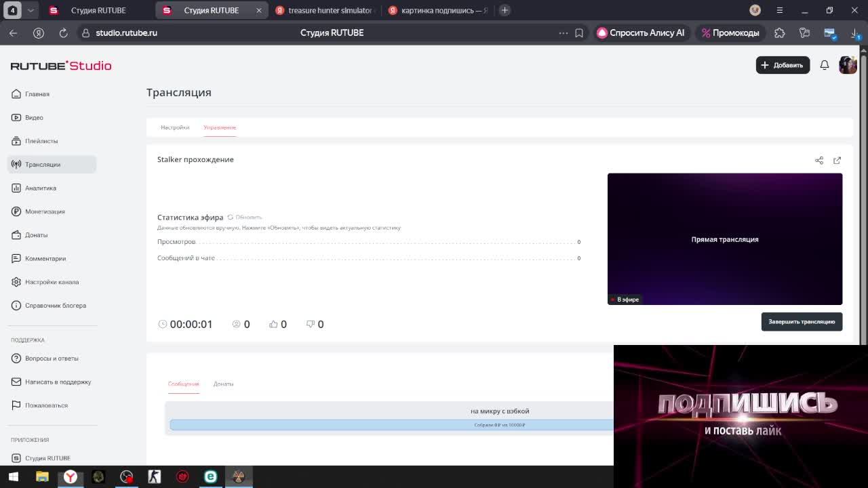Click browser back arrow

pos(14,33)
